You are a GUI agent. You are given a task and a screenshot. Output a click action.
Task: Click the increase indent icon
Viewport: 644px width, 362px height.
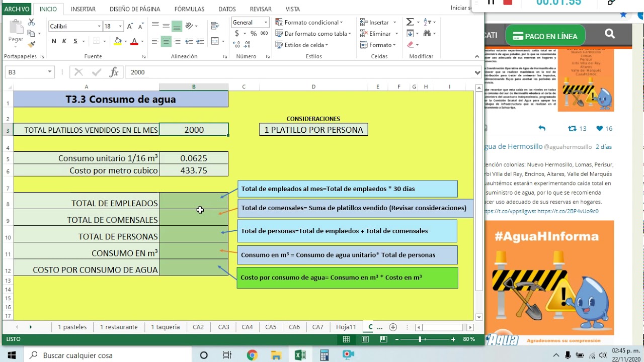(x=200, y=41)
